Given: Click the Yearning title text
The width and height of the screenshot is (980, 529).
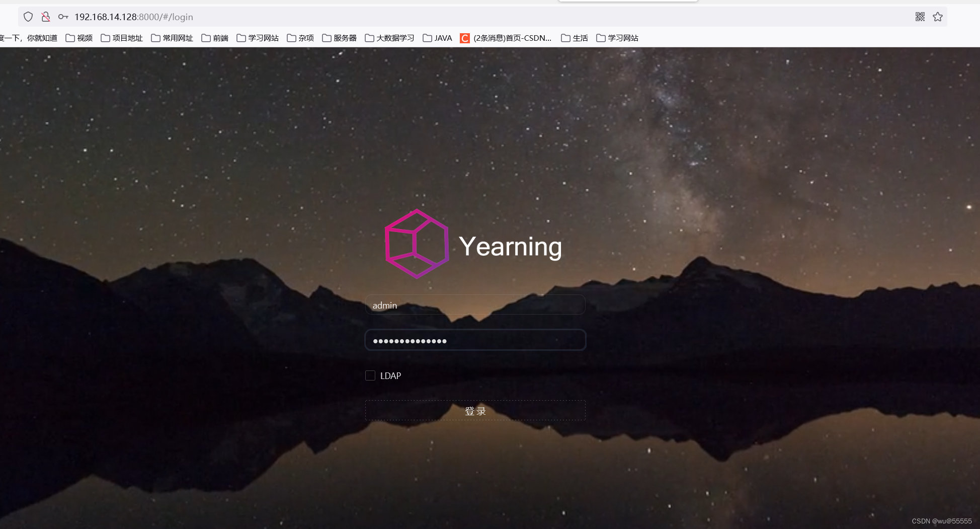Looking at the screenshot, I should tap(510, 247).
